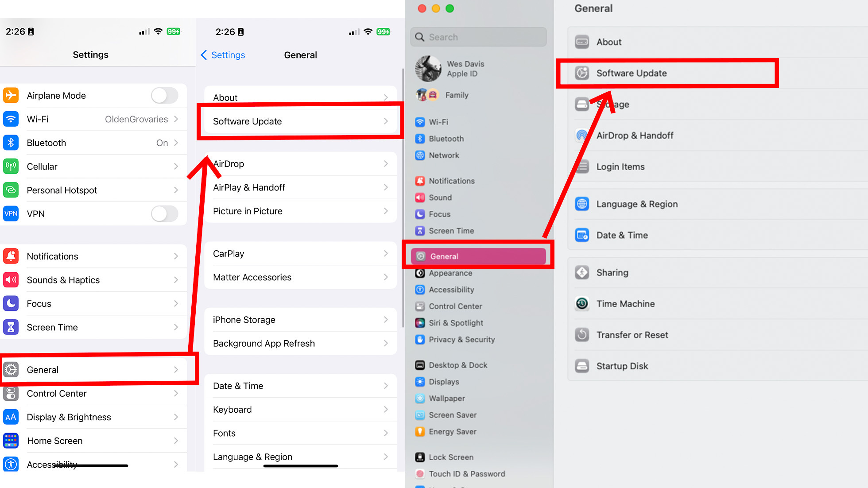Tap the Screen Time hourglass icon
Viewport: 868px width, 488px height.
pos(11,327)
